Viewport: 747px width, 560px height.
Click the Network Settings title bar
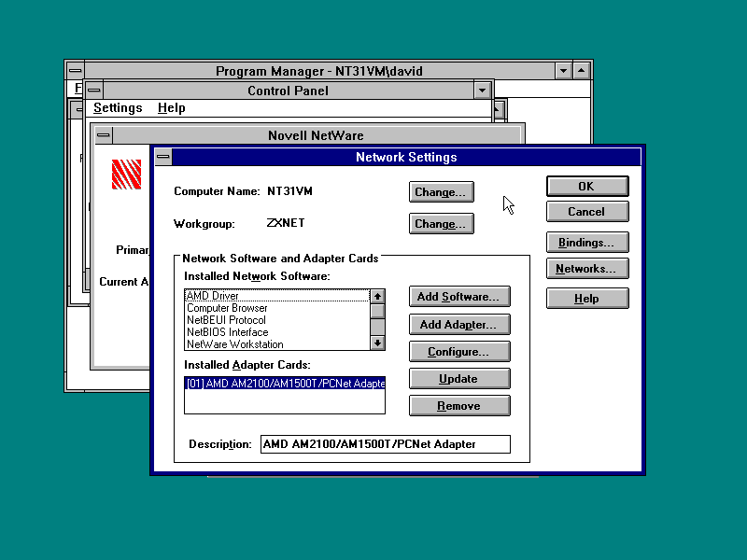click(x=406, y=157)
